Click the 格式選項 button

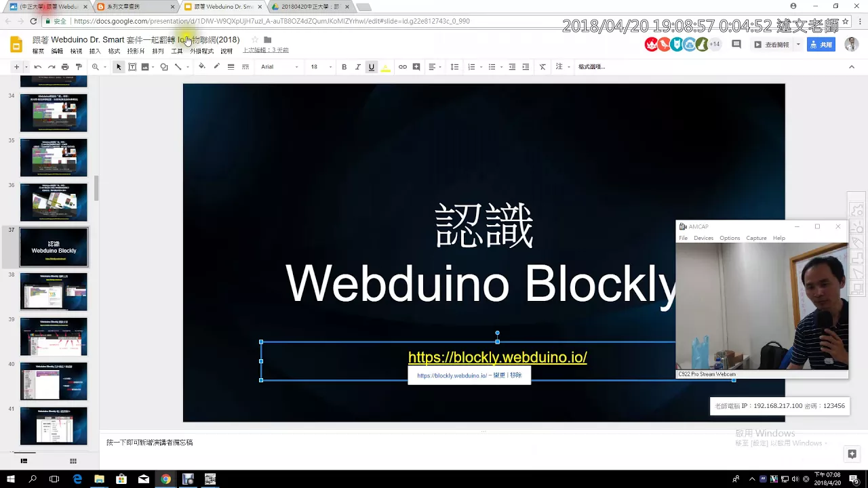click(x=591, y=67)
